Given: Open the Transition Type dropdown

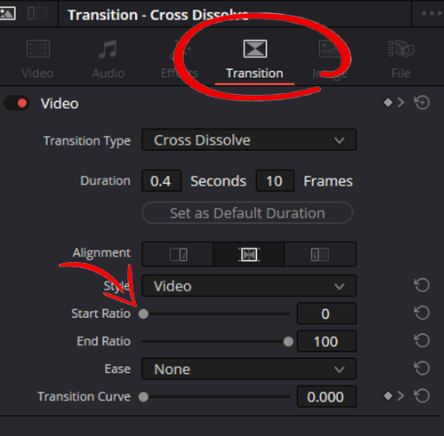Looking at the screenshot, I should coord(249,140).
